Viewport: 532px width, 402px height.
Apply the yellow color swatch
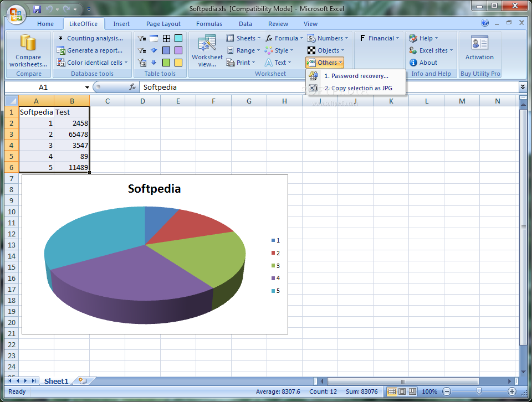[x=178, y=63]
